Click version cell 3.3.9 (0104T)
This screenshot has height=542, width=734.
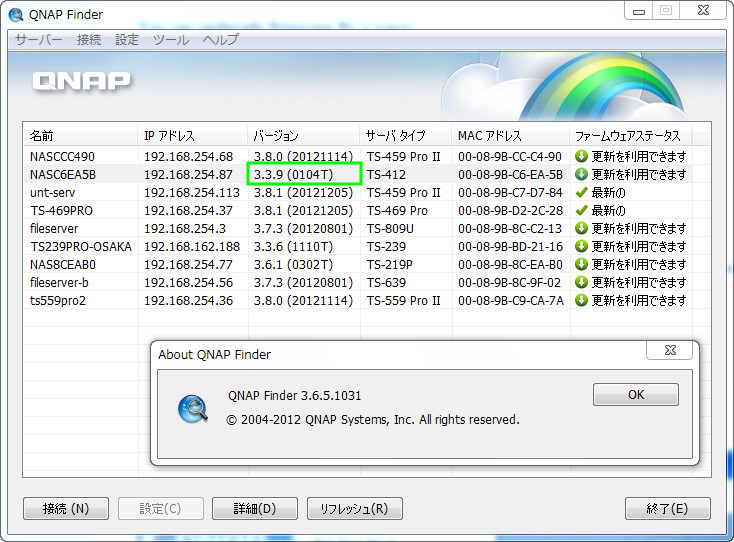tap(294, 175)
